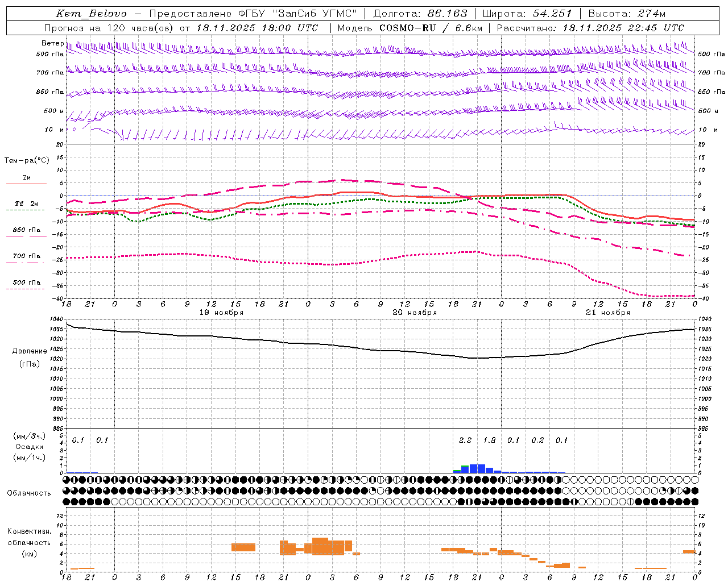The height and width of the screenshot is (582, 728).
Task: Click the tallest blue precipitation bar
Action: tap(477, 468)
